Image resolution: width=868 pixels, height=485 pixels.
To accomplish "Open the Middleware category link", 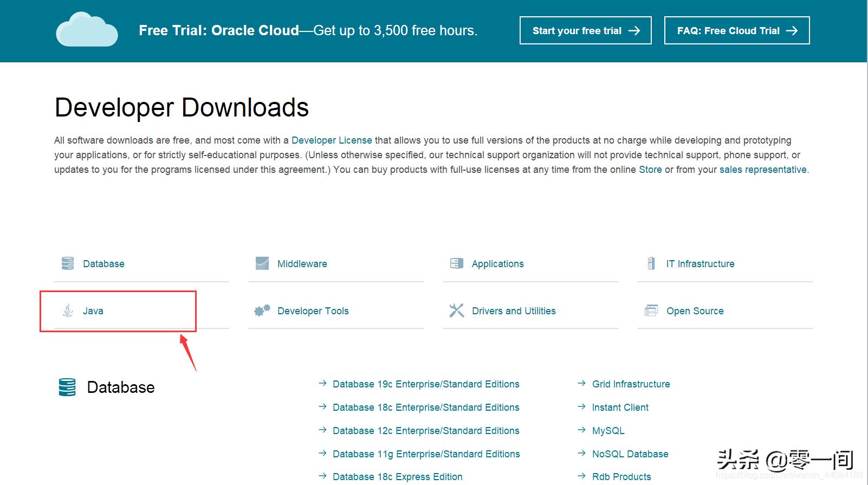I will tap(302, 264).
